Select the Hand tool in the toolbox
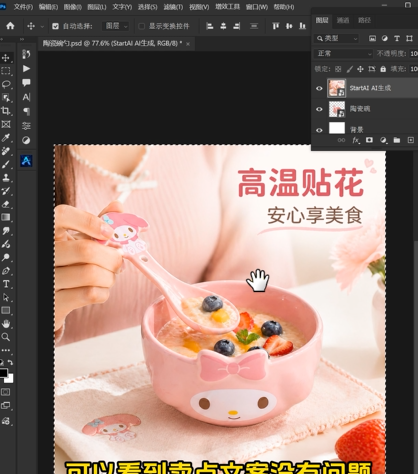Image resolution: width=418 pixels, height=474 pixels. (x=6, y=324)
